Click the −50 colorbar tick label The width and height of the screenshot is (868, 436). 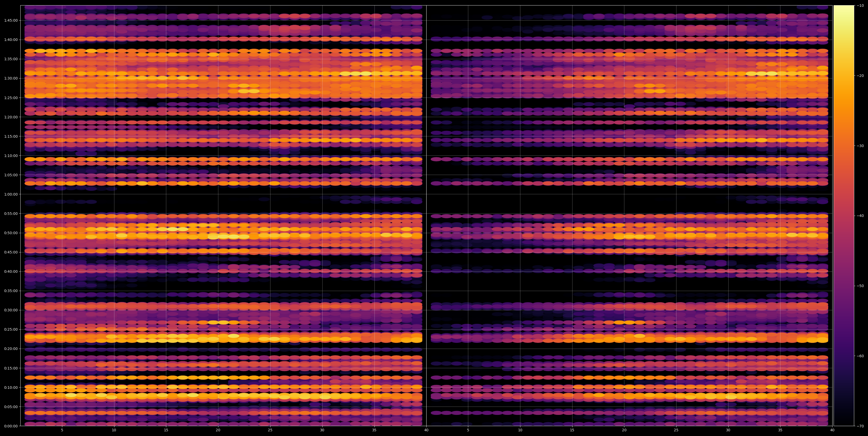[x=860, y=286]
